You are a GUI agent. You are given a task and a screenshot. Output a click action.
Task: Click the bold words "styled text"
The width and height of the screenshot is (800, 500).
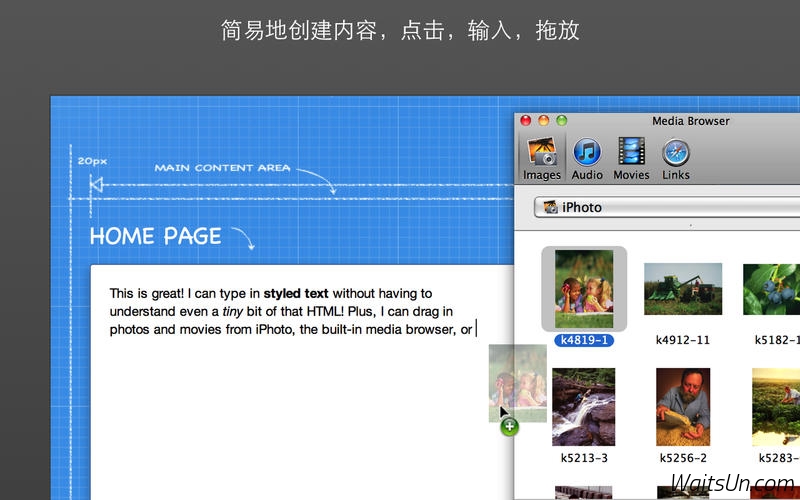click(296, 293)
